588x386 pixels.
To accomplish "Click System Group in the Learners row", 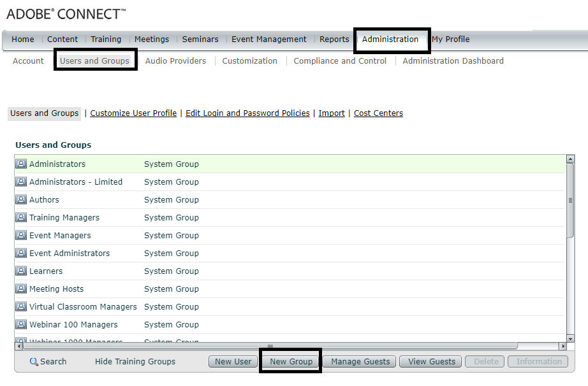I will pos(172,271).
